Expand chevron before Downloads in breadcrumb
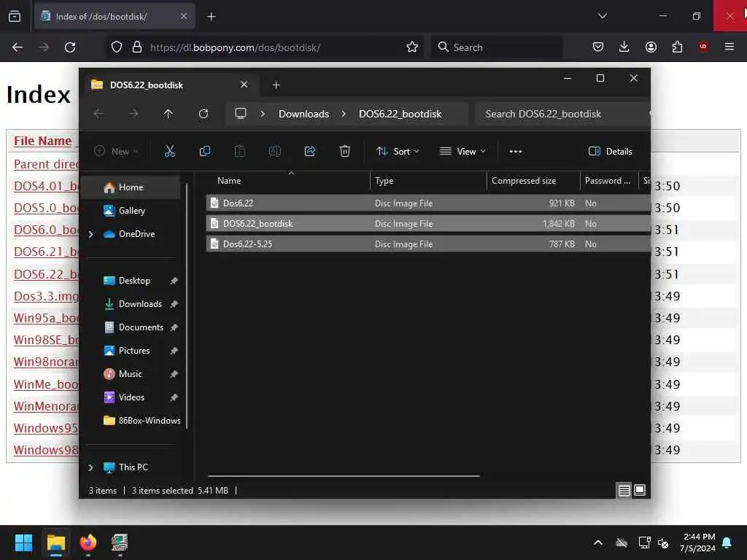Viewport: 747px width, 560px height. [x=263, y=114]
